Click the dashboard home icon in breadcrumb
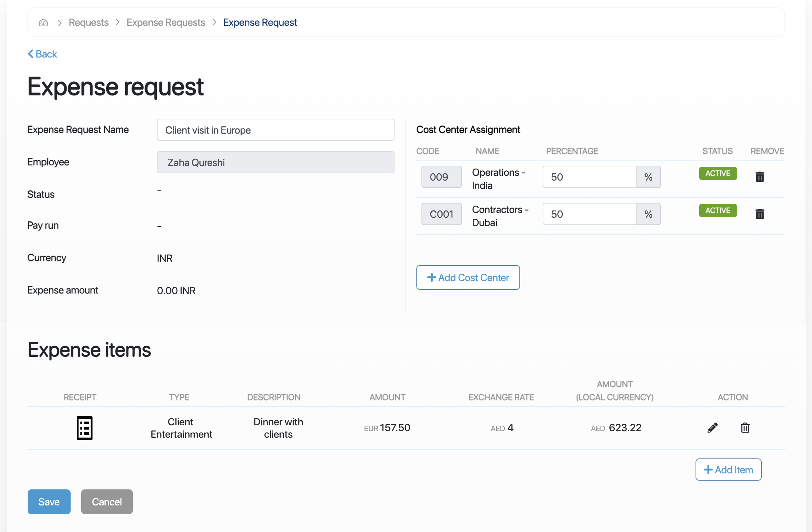The height and width of the screenshot is (532, 812). coord(43,23)
